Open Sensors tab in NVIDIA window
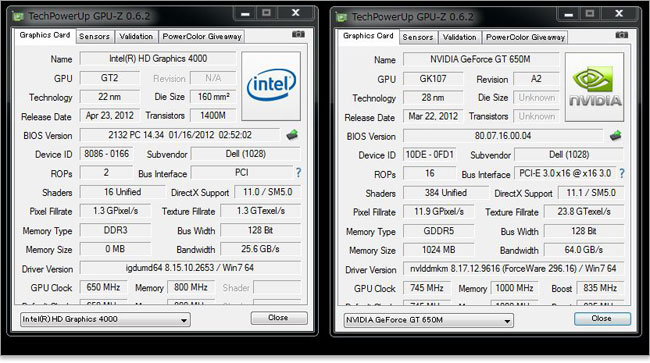This screenshot has height=363, width=650. click(x=418, y=37)
